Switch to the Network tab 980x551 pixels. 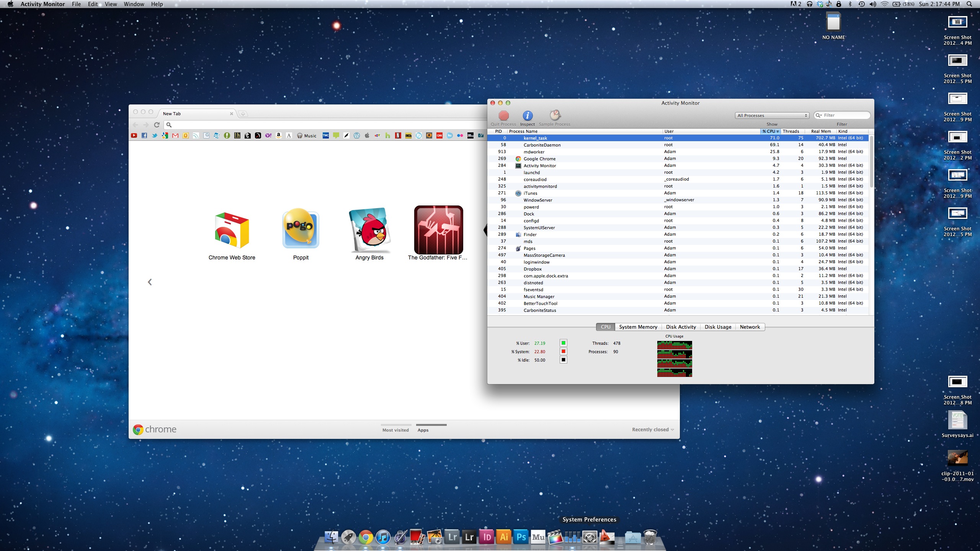pyautogui.click(x=750, y=327)
